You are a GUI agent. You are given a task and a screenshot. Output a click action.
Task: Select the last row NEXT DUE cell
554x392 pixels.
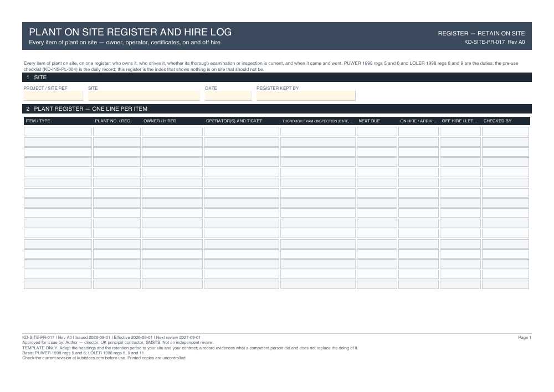(377, 284)
